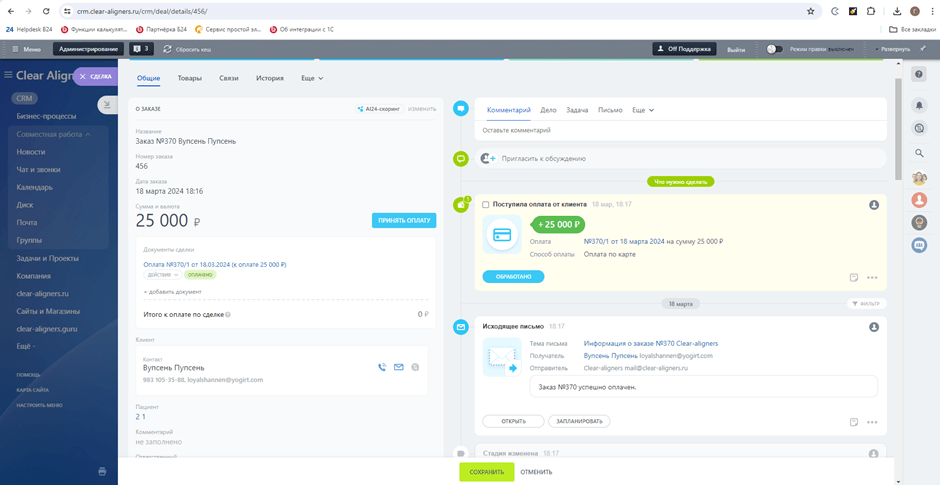Open link Оплата №370/1 от 18.03.2024
The image size is (940, 485).
click(x=215, y=264)
